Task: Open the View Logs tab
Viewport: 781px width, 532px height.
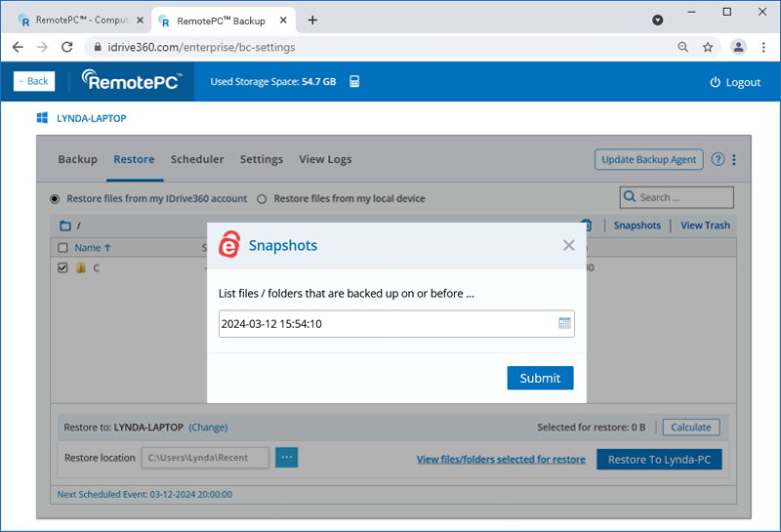Action: pos(325,159)
